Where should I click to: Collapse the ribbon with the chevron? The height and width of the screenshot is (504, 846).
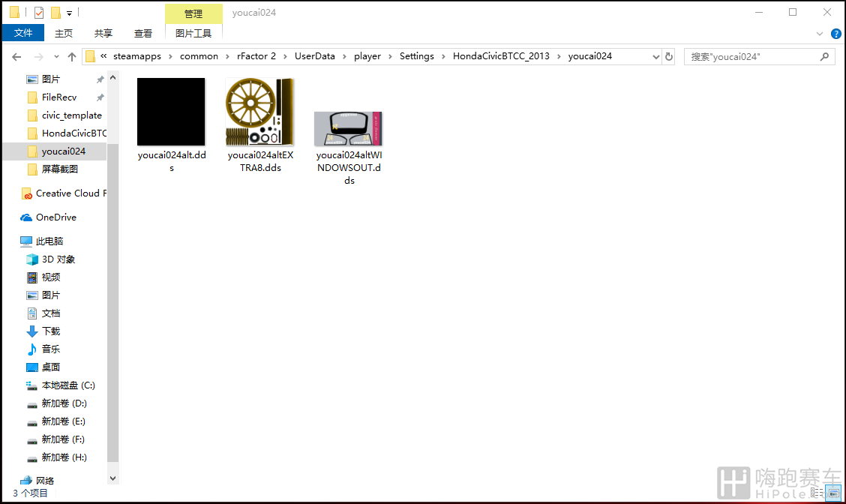point(820,34)
